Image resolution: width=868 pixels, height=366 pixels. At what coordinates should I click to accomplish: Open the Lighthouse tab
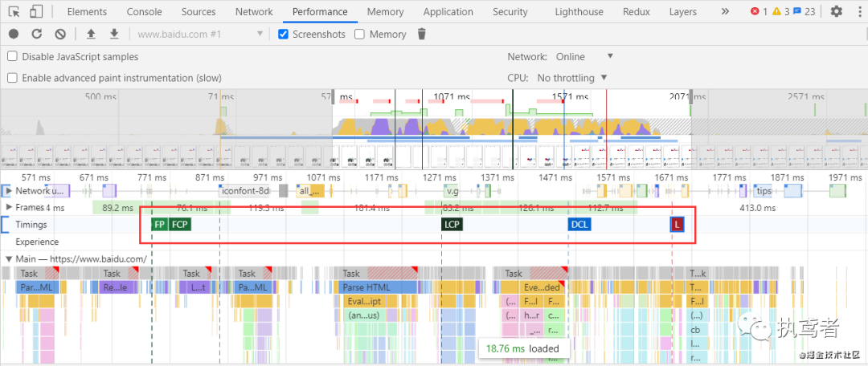579,11
